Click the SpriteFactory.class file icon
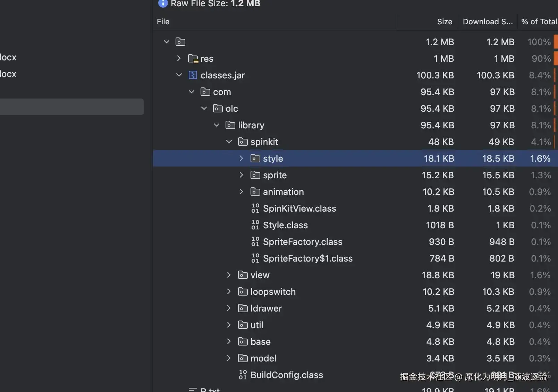This screenshot has width=558, height=392. coord(255,242)
